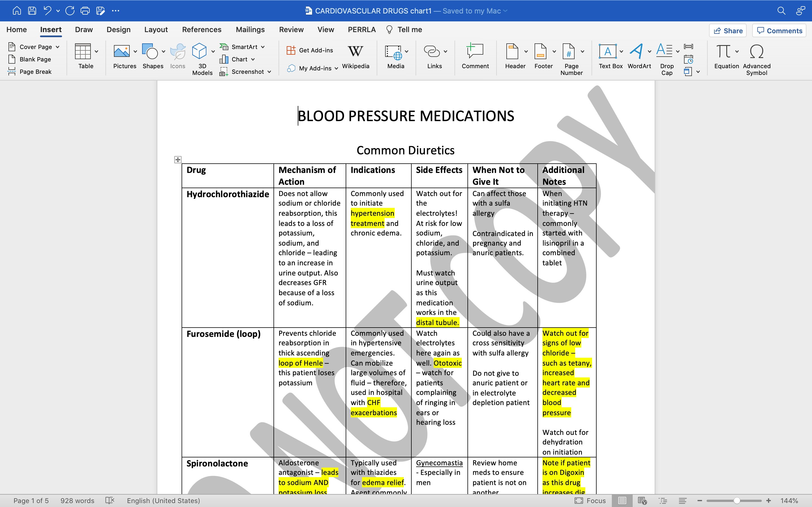
Task: Insert a picture using the Pictures icon
Action: coord(124,56)
